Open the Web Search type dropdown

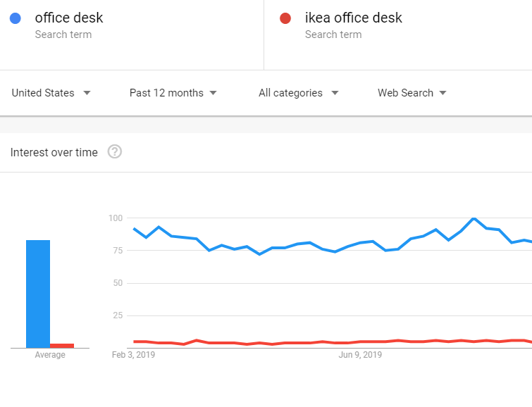tap(412, 93)
